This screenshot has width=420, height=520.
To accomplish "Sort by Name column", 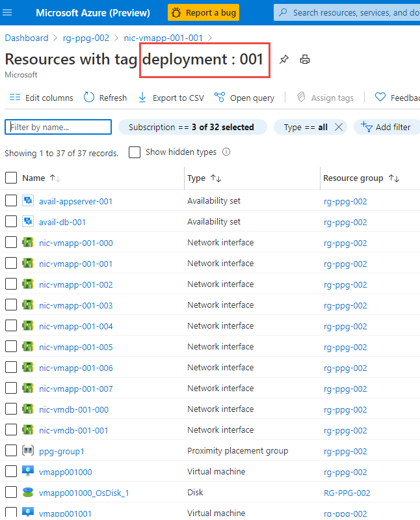I will pyautogui.click(x=41, y=178).
